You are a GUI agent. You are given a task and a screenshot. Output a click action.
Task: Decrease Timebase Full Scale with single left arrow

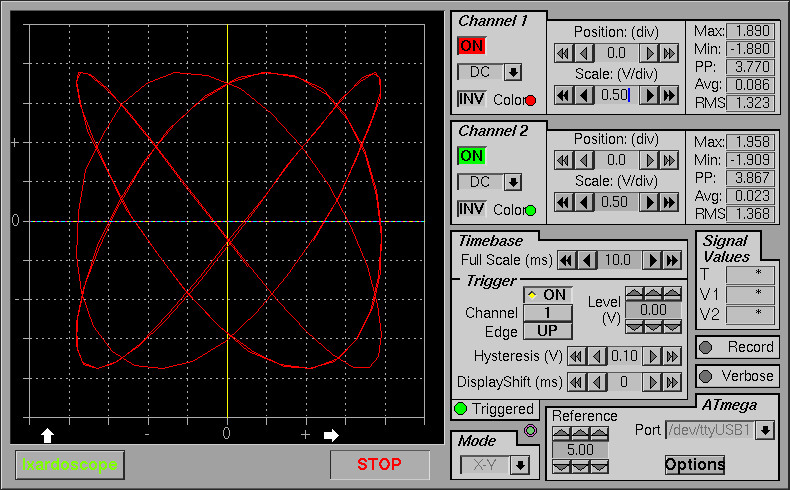point(586,260)
